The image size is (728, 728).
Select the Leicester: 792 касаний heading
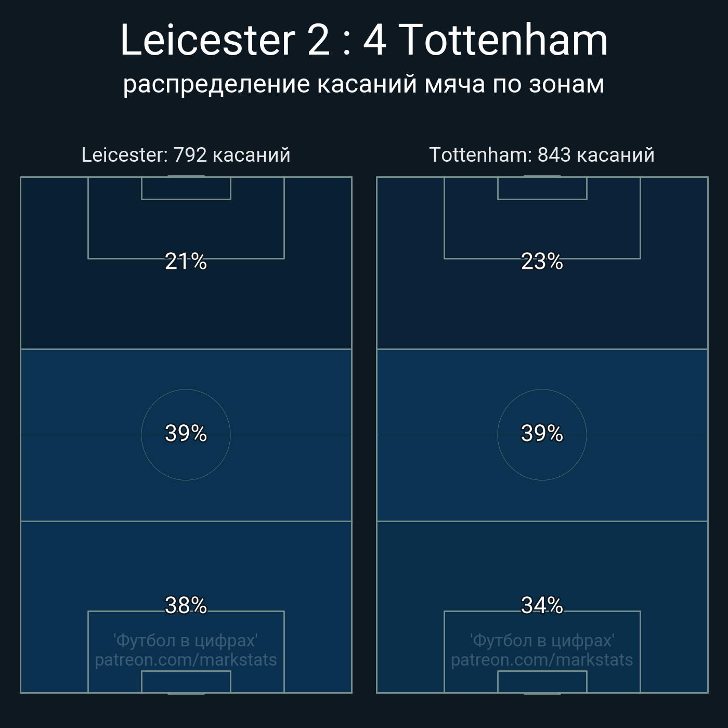tap(186, 155)
